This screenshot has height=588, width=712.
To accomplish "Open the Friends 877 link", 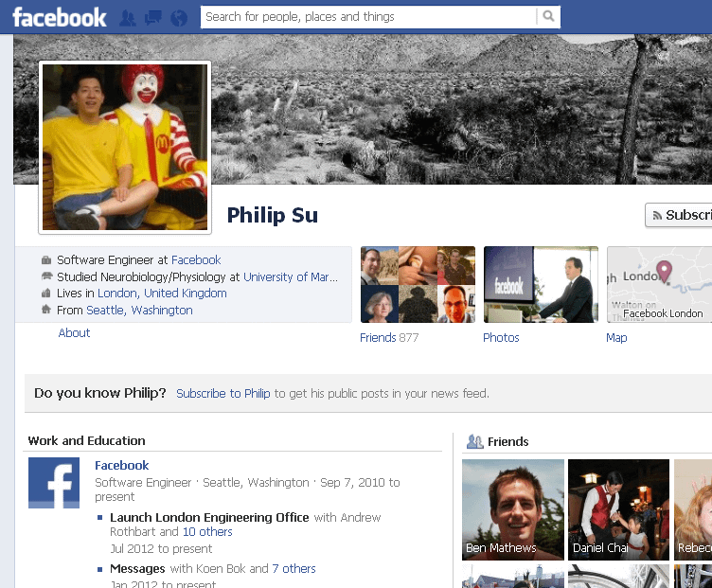I will pos(389,338).
